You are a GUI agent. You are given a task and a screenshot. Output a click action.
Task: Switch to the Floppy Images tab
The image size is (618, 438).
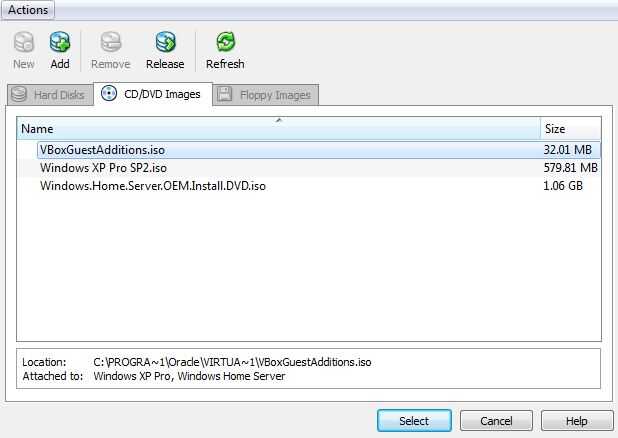pyautogui.click(x=266, y=95)
